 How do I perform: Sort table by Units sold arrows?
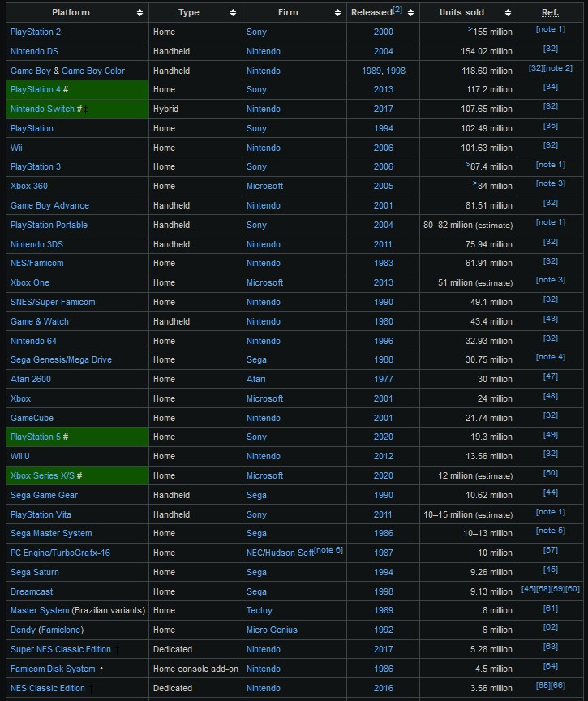508,12
